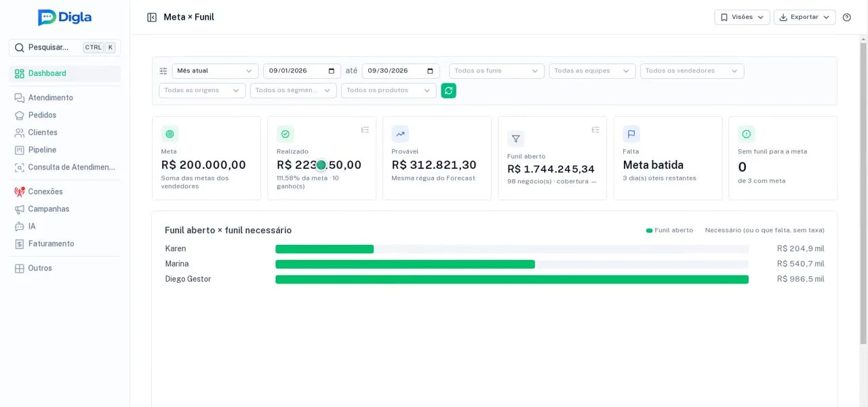Open Faturamento in the sidebar
This screenshot has width=868, height=407.
tap(65, 244)
